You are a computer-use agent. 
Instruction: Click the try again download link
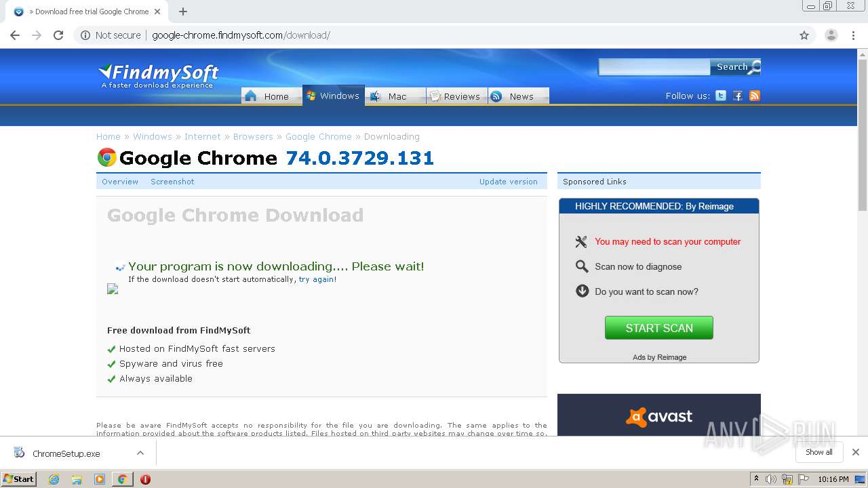[x=317, y=279]
